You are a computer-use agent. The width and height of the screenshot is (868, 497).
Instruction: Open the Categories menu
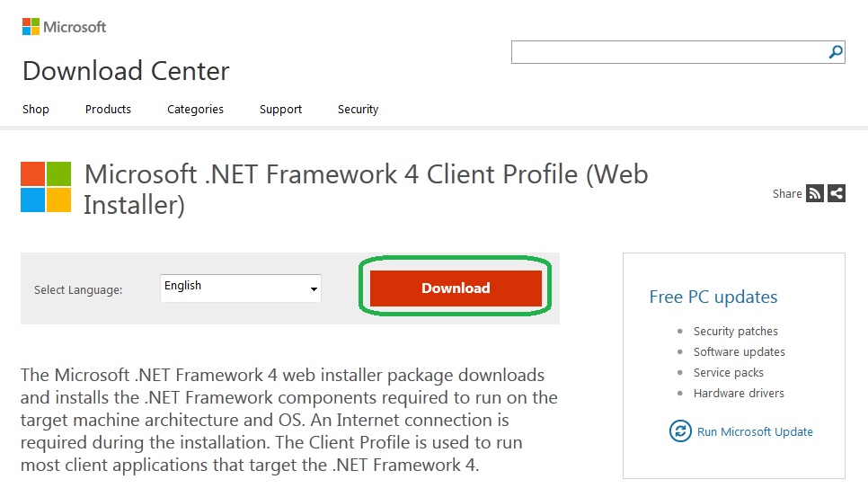[x=195, y=110]
